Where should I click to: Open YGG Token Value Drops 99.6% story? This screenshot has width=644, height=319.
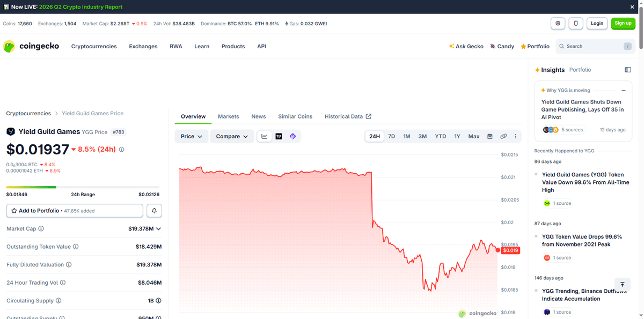tap(582, 240)
